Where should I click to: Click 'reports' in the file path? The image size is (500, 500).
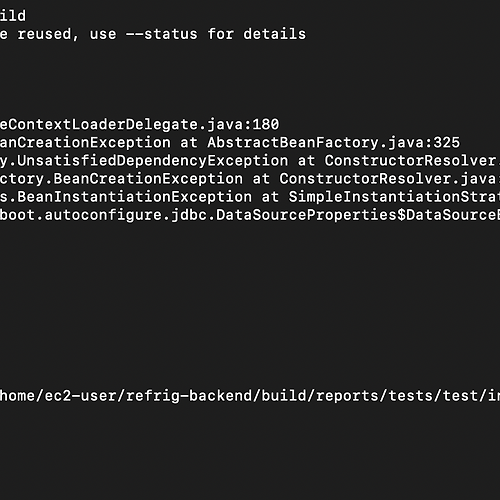click(x=347, y=396)
